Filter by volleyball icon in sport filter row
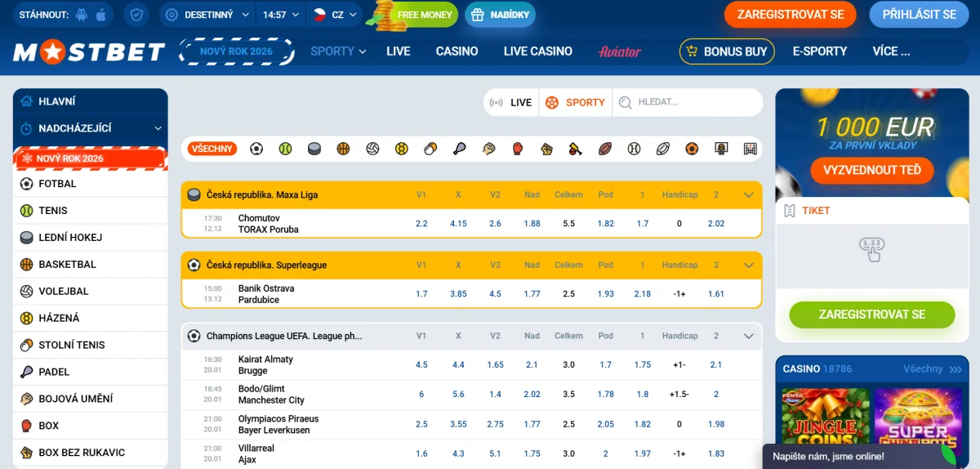Screen dimensions: 980x469 (x=372, y=149)
